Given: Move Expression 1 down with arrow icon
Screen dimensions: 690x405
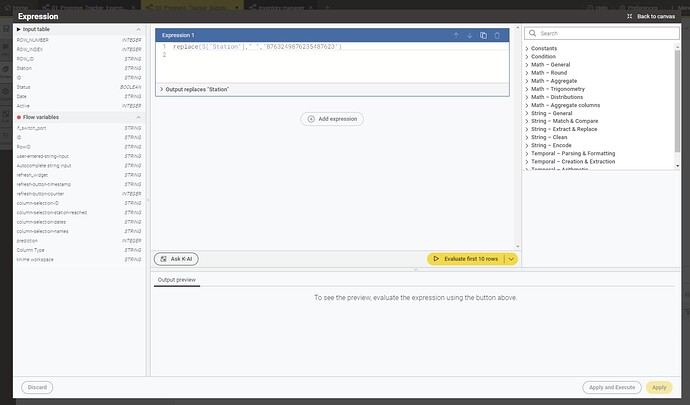Looking at the screenshot, I should (469, 35).
